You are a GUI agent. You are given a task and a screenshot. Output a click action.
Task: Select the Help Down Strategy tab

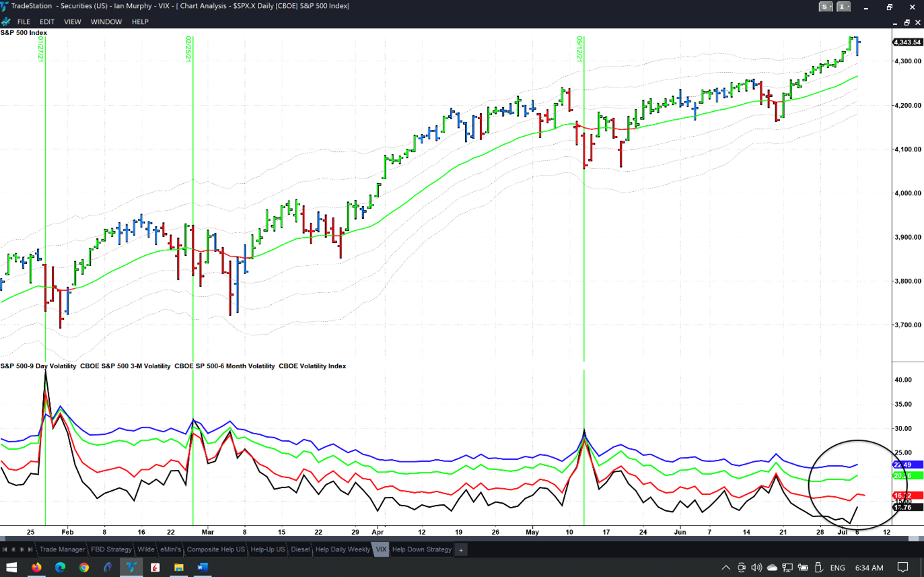tap(421, 549)
